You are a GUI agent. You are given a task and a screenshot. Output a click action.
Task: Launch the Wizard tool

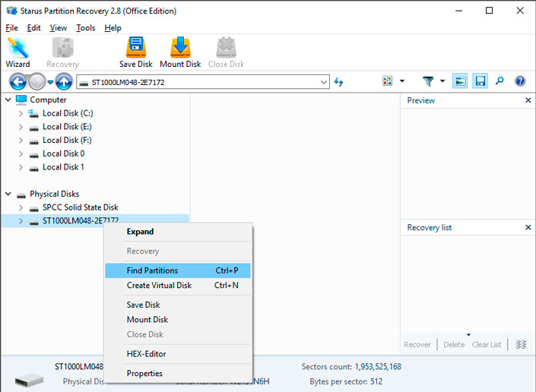point(17,52)
